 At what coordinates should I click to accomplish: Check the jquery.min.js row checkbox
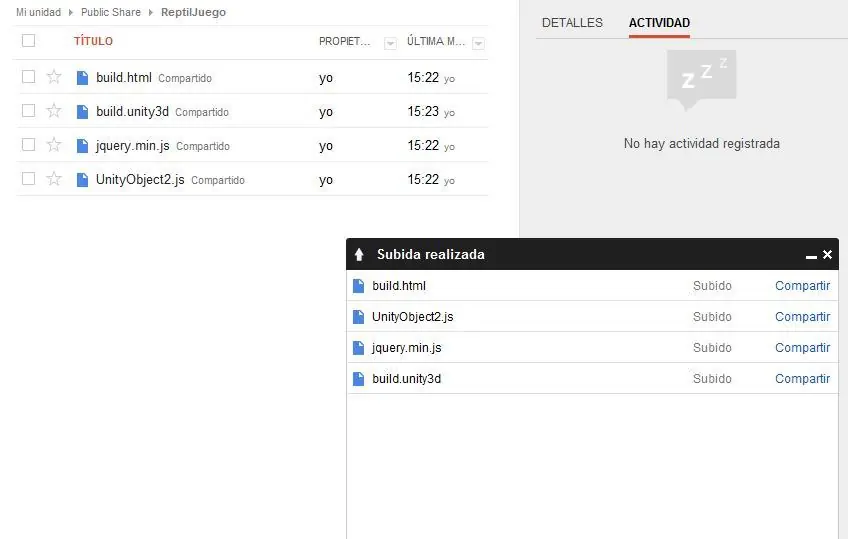click(x=29, y=145)
